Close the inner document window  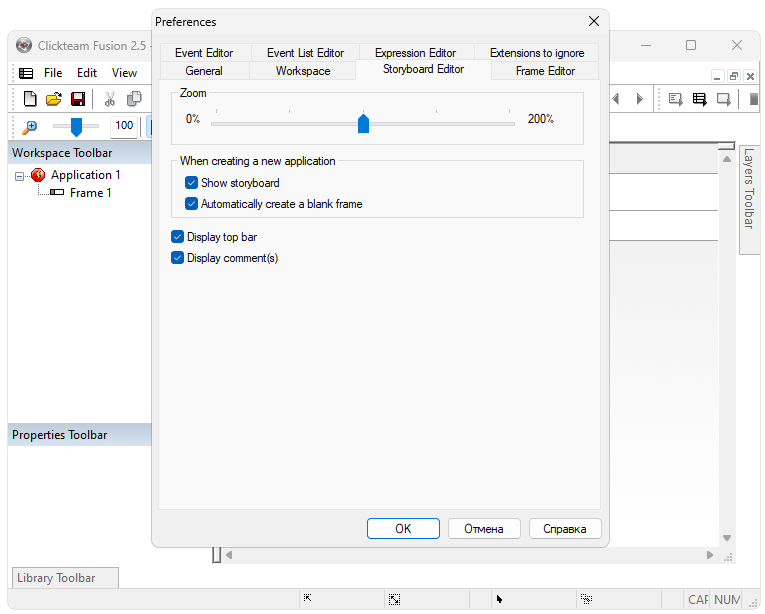coord(750,76)
